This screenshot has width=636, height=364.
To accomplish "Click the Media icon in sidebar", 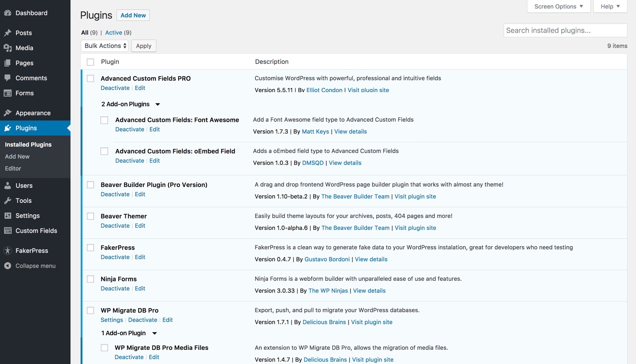I will point(8,48).
